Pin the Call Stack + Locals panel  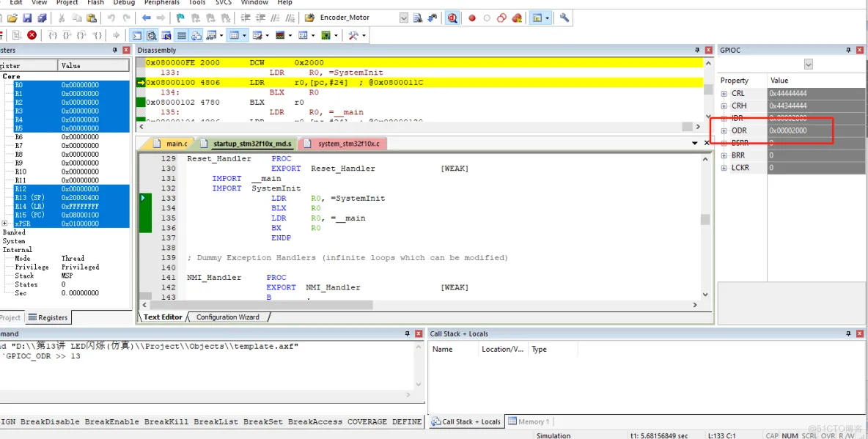[848, 333]
